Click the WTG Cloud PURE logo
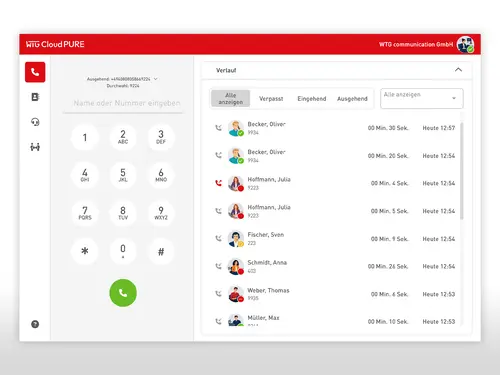The width and height of the screenshot is (500, 375). [x=55, y=44]
